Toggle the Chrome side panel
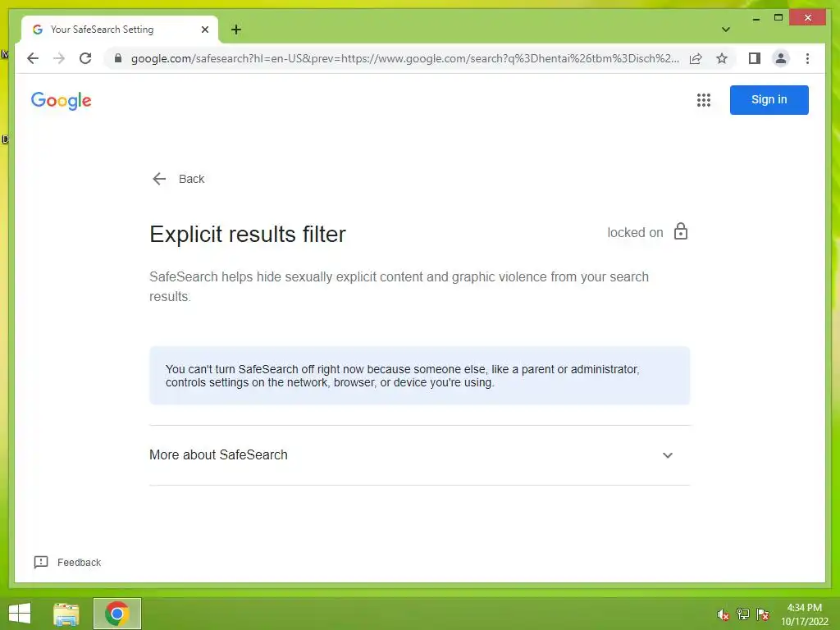 pyautogui.click(x=755, y=58)
